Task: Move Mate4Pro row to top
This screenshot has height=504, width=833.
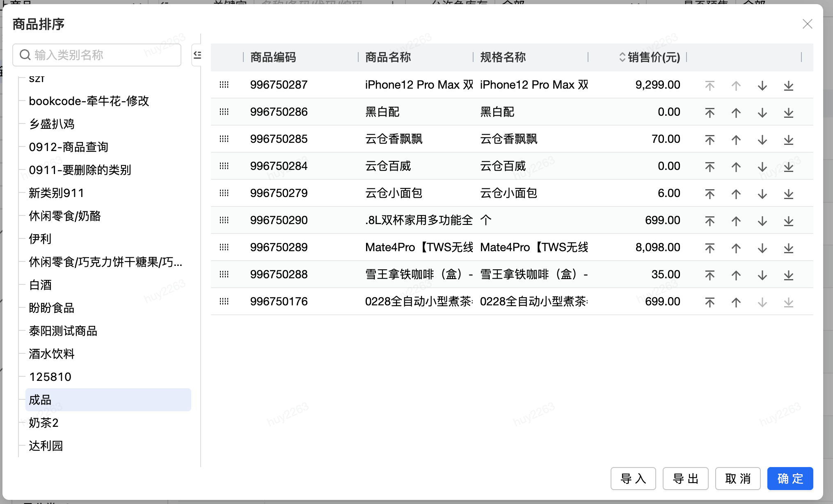Action: (x=709, y=248)
